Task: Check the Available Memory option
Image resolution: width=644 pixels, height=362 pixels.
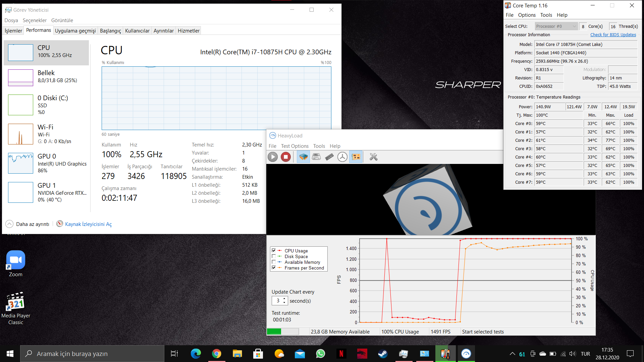Action: (274, 262)
